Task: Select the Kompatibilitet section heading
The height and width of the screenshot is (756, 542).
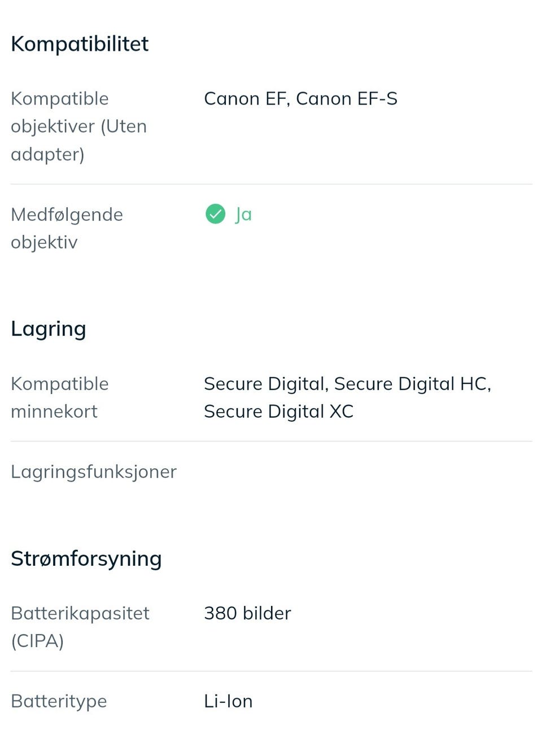Action: (x=80, y=44)
